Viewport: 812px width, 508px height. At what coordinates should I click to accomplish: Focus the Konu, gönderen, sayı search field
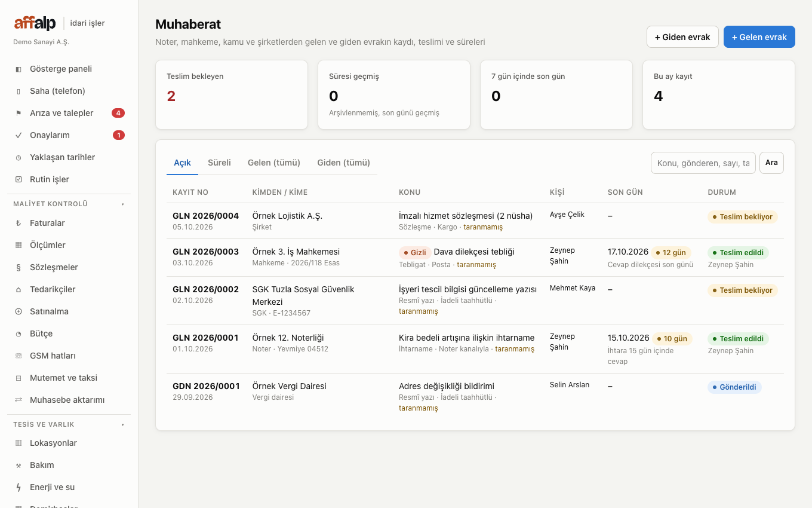point(703,163)
